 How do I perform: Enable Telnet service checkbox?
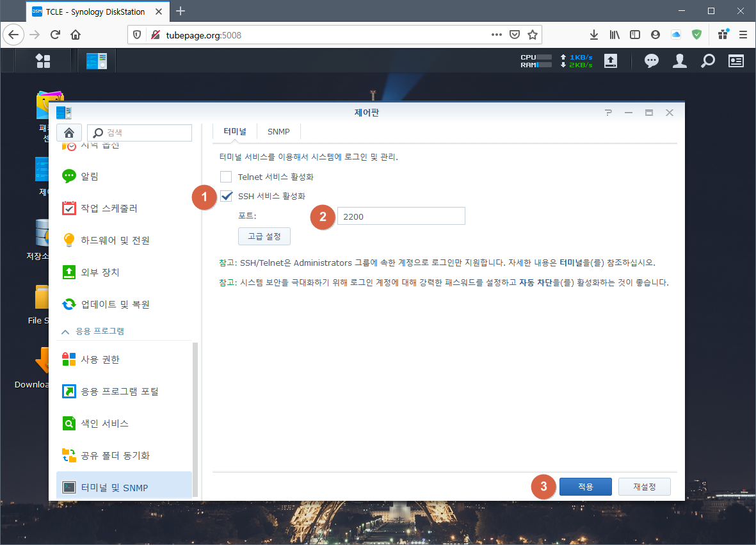[x=225, y=177]
